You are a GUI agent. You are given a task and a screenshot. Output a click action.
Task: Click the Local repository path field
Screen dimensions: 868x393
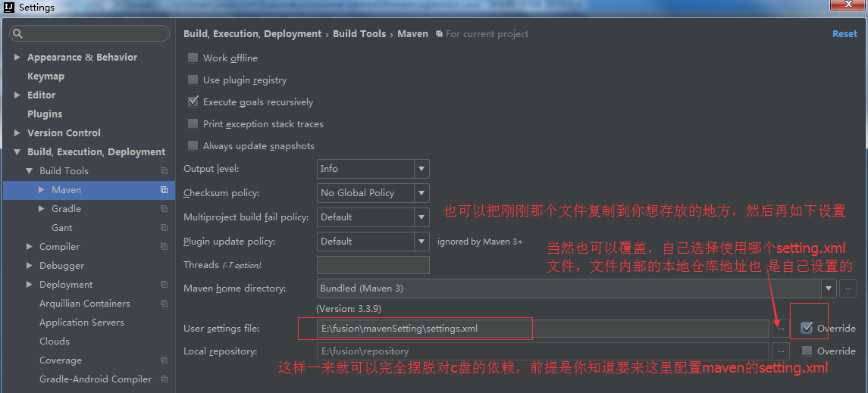point(543,351)
